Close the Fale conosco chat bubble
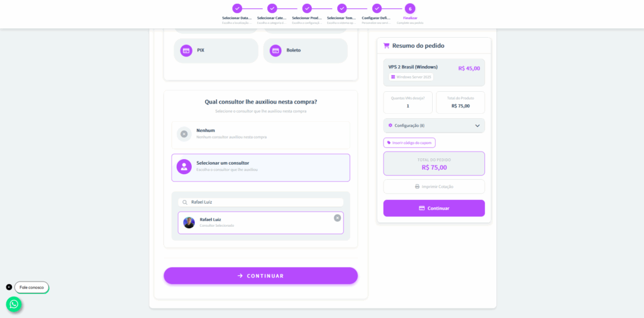 click(x=9, y=287)
